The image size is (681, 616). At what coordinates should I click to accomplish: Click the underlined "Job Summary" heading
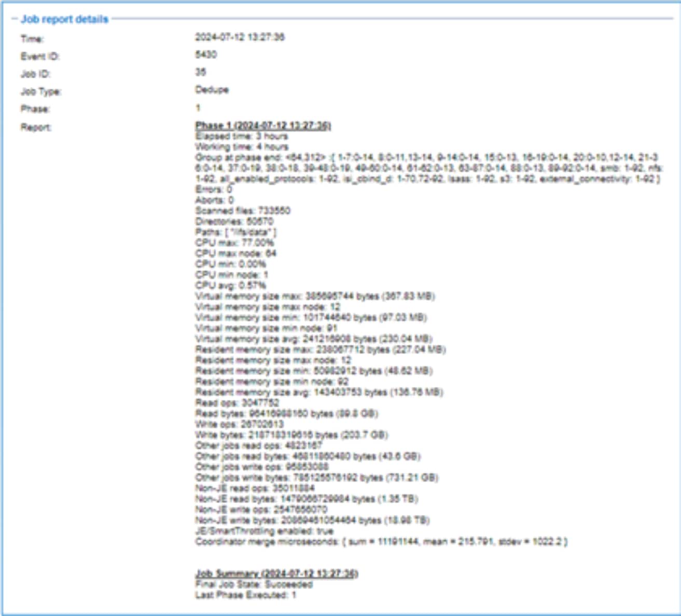tap(276, 573)
